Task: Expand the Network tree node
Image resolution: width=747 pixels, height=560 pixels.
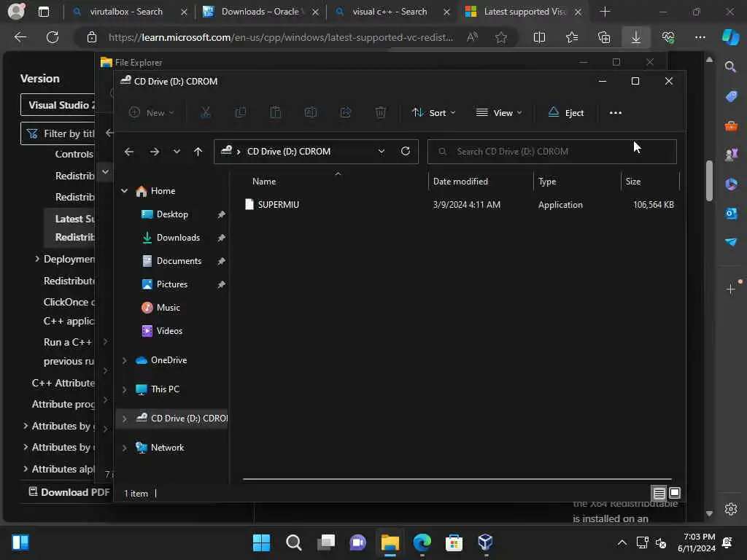Action: [x=124, y=448]
